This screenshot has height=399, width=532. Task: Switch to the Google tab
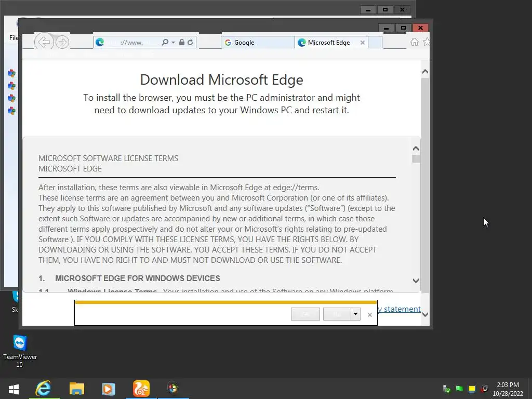(257, 43)
